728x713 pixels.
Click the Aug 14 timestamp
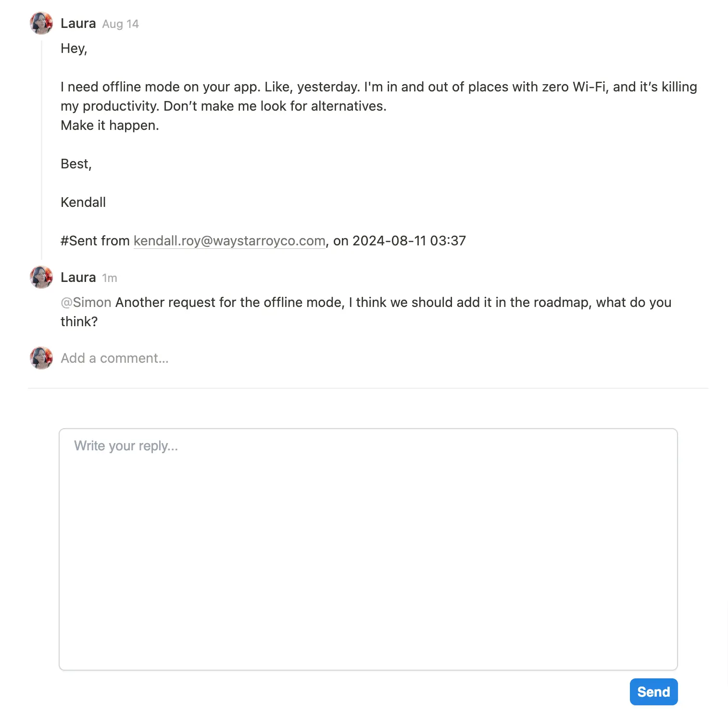120,24
